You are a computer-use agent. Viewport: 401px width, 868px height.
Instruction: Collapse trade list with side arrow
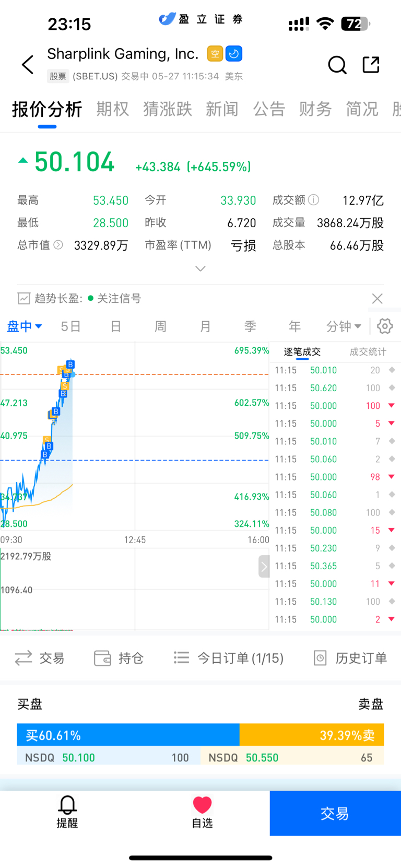pyautogui.click(x=264, y=567)
